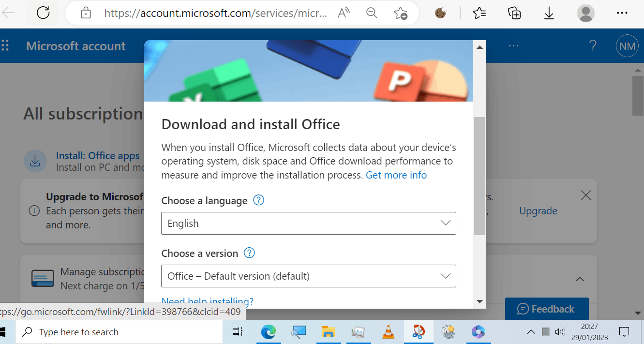
Task: Click the Install Office download icon
Action: point(35,162)
